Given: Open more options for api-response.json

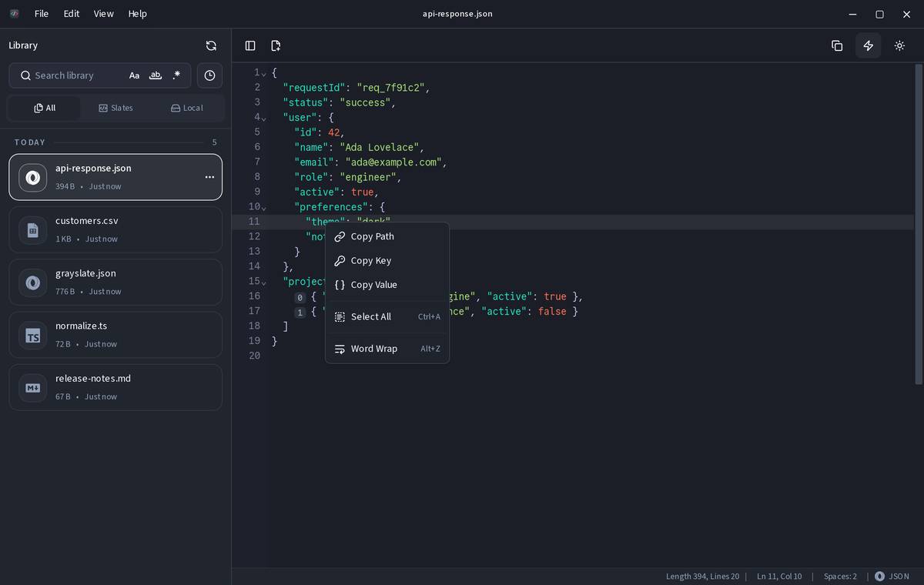Looking at the screenshot, I should point(209,177).
